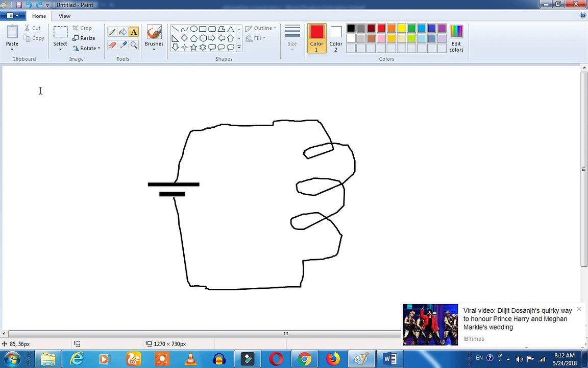Pick the purple color swatch

[442, 28]
